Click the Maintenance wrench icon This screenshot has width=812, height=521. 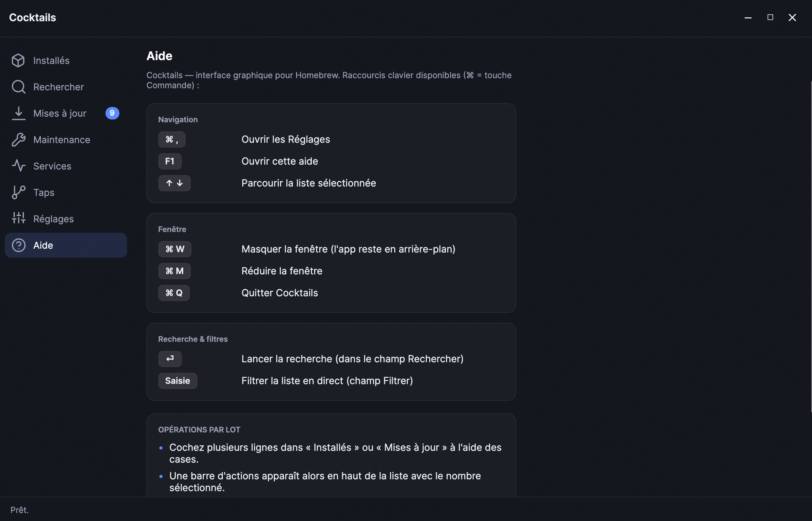point(18,140)
